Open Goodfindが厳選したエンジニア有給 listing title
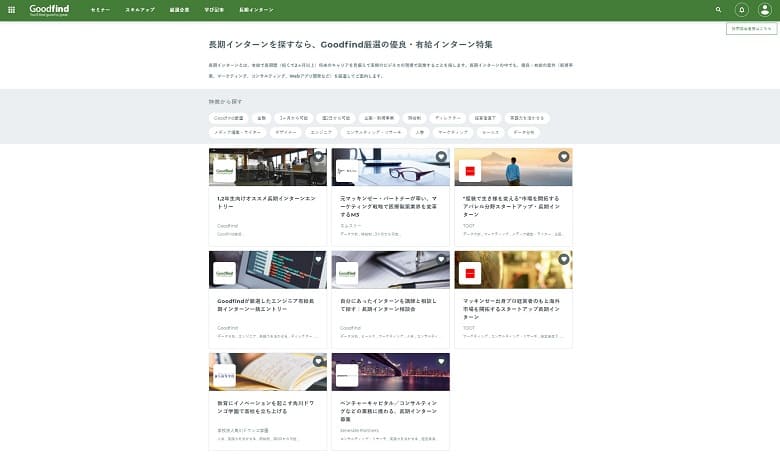780x458 pixels. click(x=266, y=305)
